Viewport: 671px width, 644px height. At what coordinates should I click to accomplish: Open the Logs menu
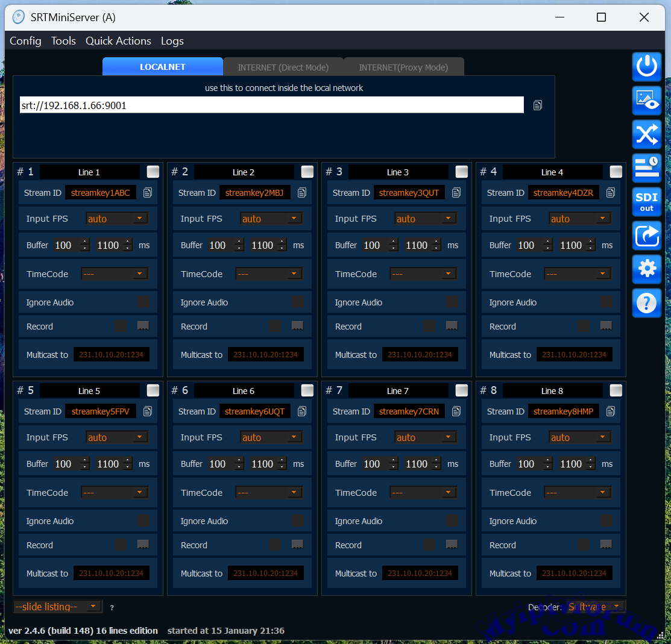click(x=172, y=41)
